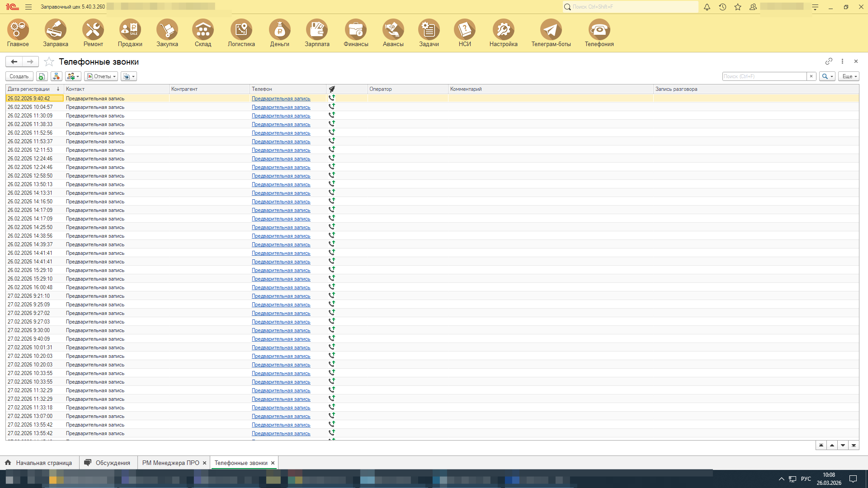Viewport: 868px width, 488px height.
Task: Click the get link chain icon
Action: tap(829, 61)
